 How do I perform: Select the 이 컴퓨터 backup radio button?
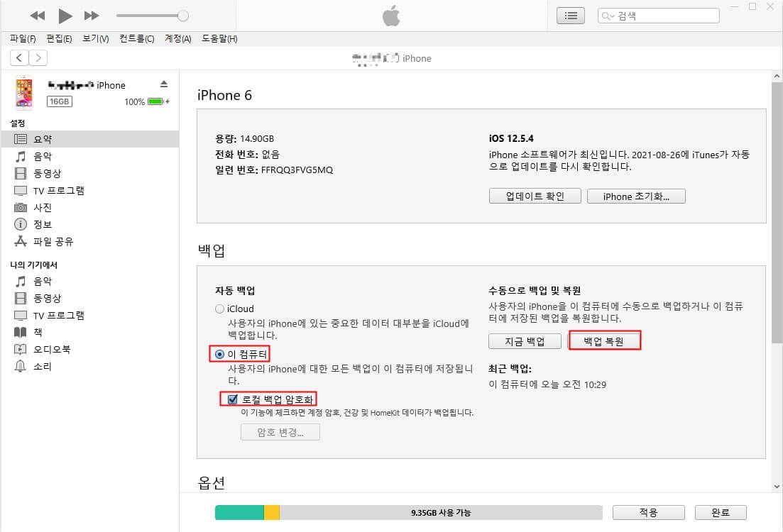coord(220,355)
